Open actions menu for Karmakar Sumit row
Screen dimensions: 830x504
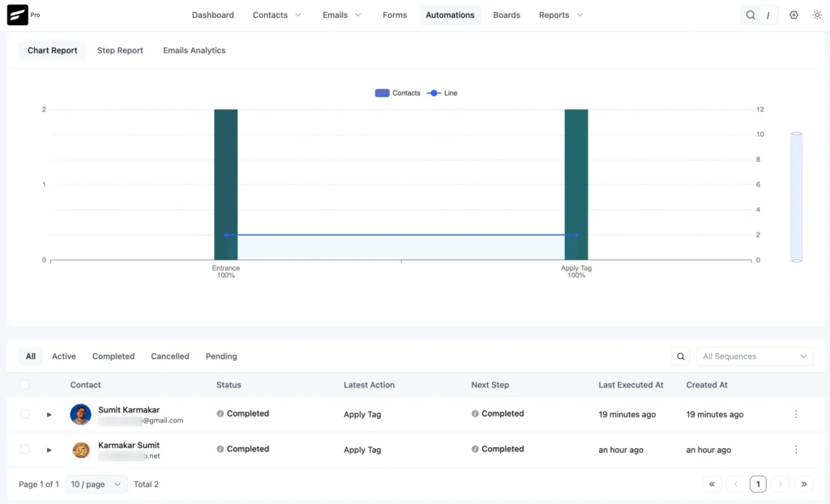pyautogui.click(x=796, y=450)
